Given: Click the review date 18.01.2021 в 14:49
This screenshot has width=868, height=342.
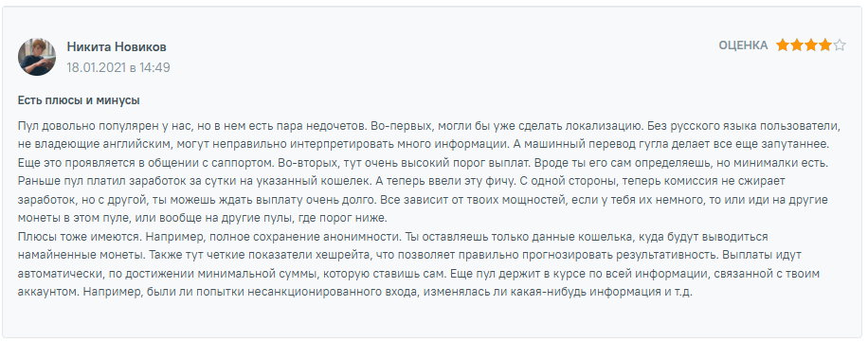Looking at the screenshot, I should point(118,67).
